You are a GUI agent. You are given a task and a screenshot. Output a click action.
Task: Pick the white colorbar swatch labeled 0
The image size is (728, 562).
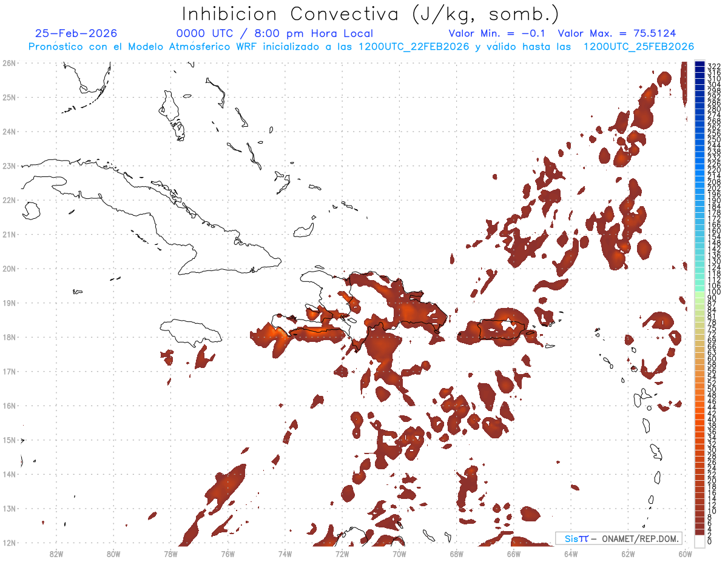[x=699, y=541]
